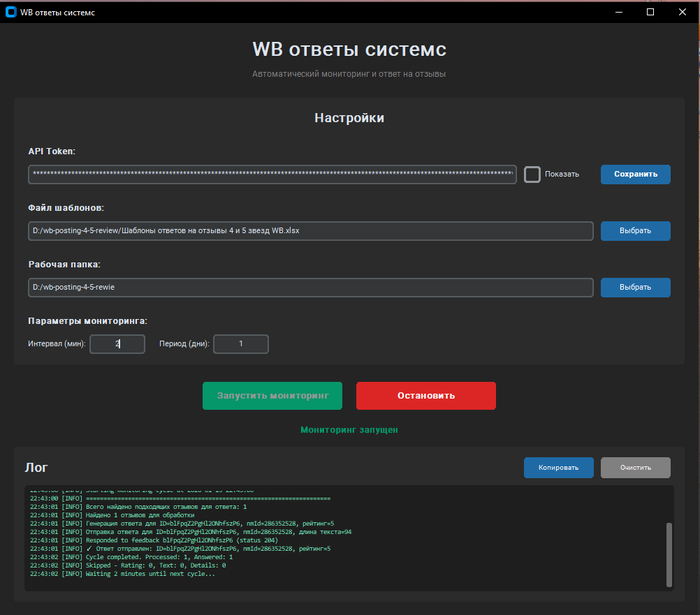Clear the log with Очистить button
The height and width of the screenshot is (615, 700).
click(635, 467)
